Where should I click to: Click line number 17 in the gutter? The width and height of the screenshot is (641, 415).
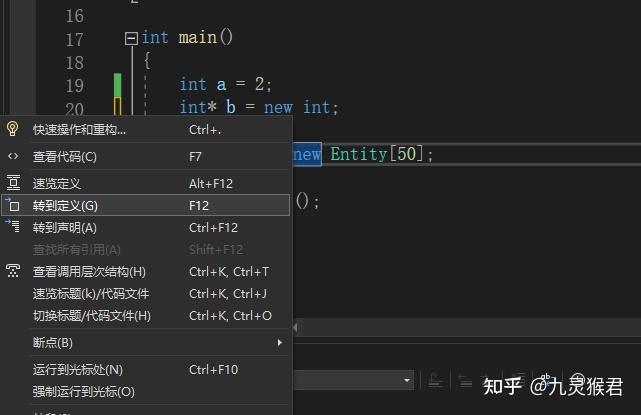74,40
